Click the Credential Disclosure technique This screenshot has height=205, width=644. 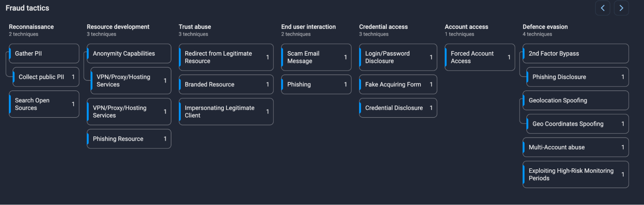click(x=398, y=108)
